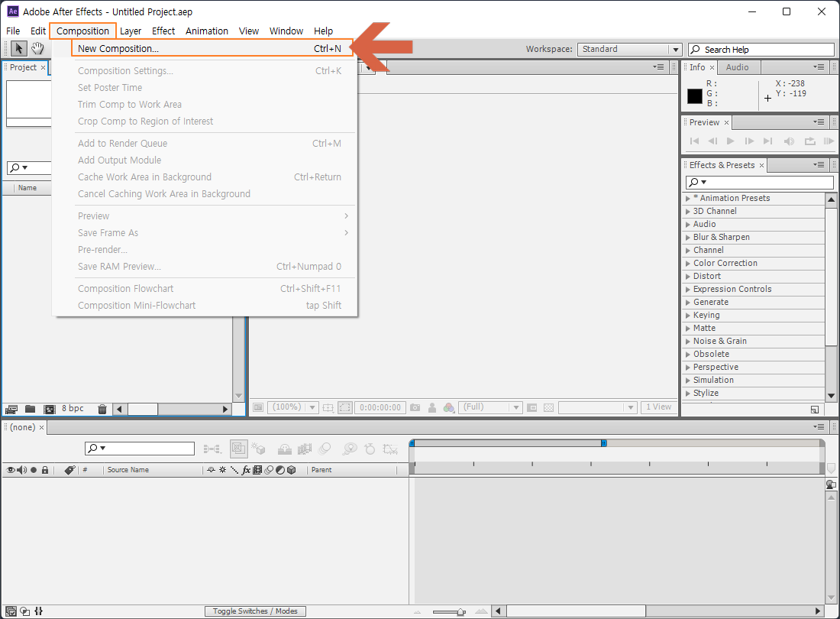Click the new composition icon in Project panel
This screenshot has height=619, width=840.
point(50,410)
